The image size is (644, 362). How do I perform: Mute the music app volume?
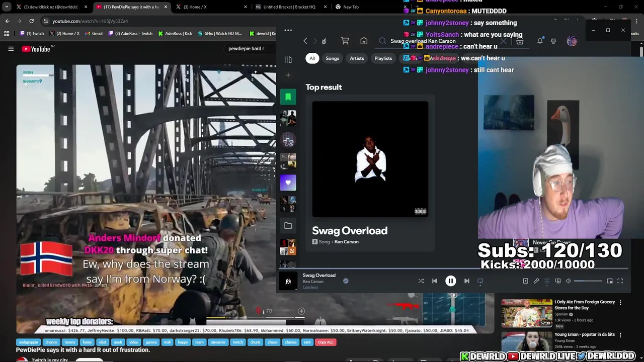click(568, 281)
